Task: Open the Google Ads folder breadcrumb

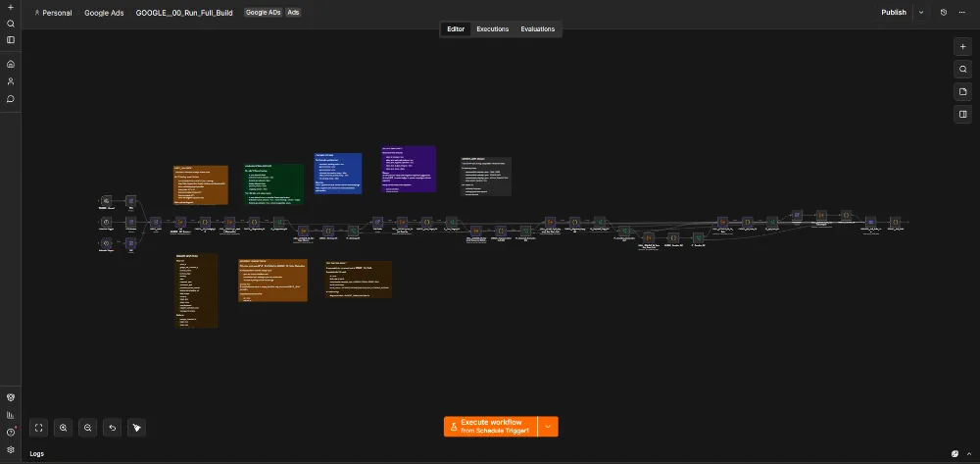Action: click(x=104, y=13)
